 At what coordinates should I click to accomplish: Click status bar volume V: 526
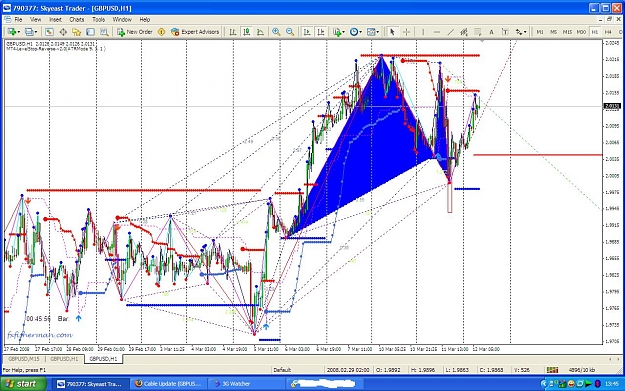pos(522,370)
